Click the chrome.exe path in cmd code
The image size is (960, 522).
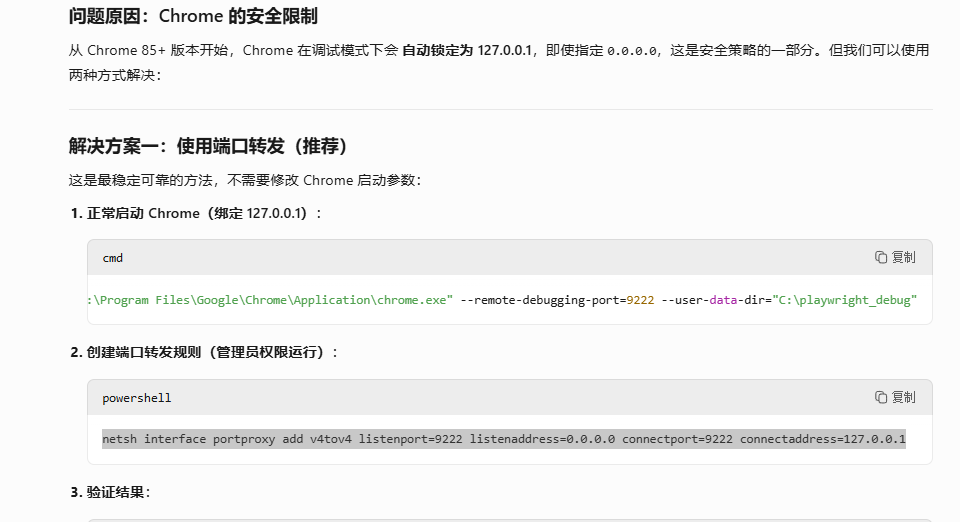270,300
